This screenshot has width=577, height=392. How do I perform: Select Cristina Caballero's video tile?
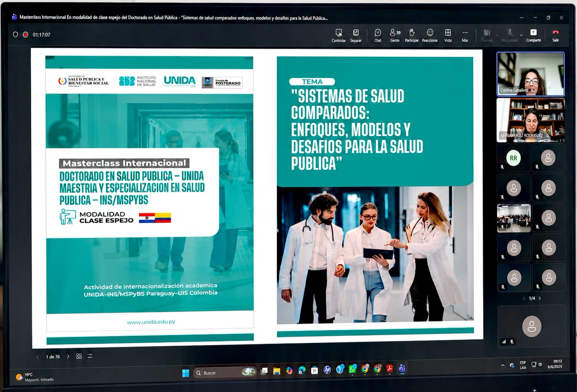click(x=530, y=73)
